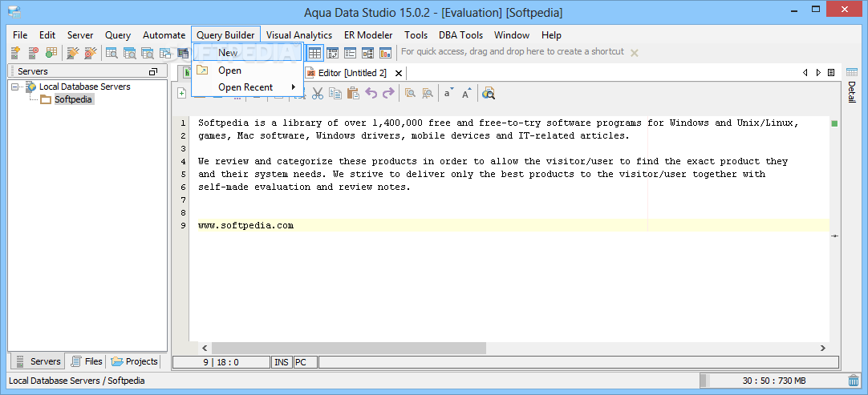
Task: Click the Find and Replace icon
Action: click(x=428, y=93)
